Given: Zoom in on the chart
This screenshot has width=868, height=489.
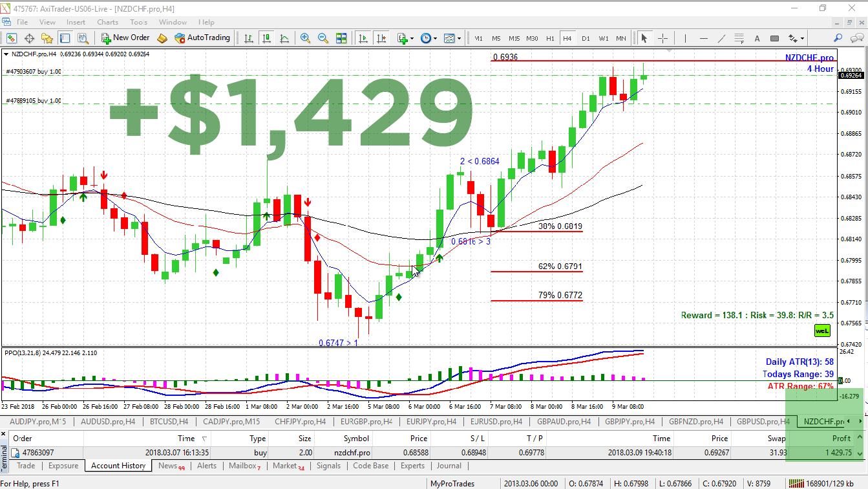Looking at the screenshot, I should click(x=305, y=38).
